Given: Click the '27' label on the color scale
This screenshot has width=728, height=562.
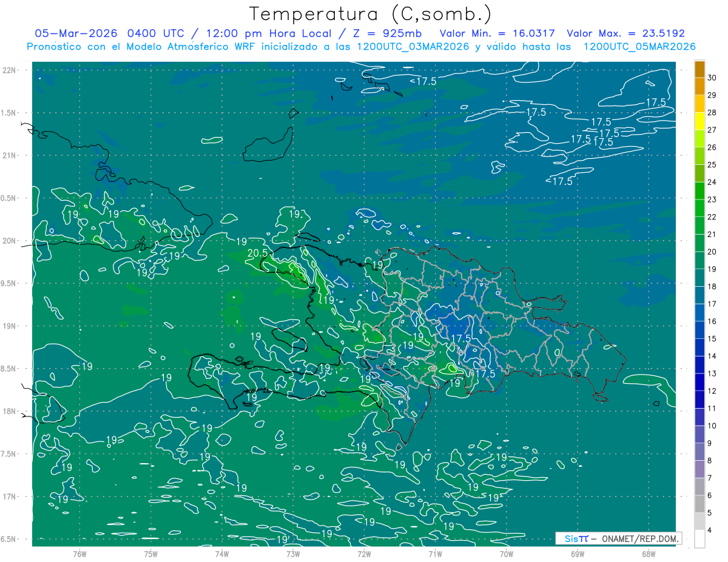Looking at the screenshot, I should (712, 130).
